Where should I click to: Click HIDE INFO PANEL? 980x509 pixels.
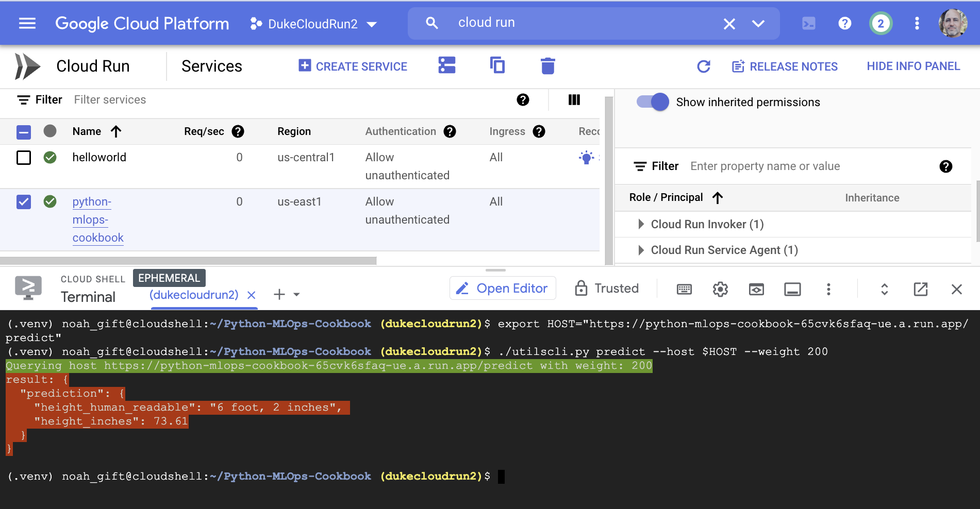(x=913, y=66)
